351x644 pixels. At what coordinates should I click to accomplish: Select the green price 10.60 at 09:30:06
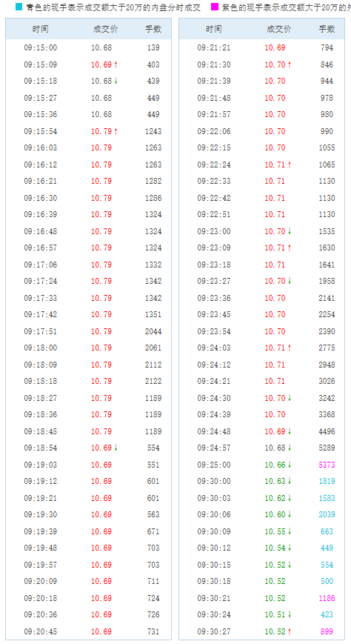275,514
